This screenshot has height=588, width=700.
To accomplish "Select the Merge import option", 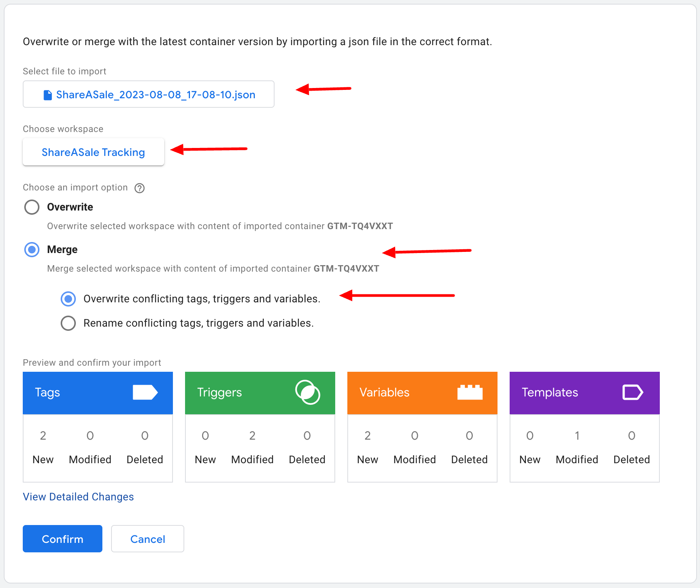I will coord(32,250).
